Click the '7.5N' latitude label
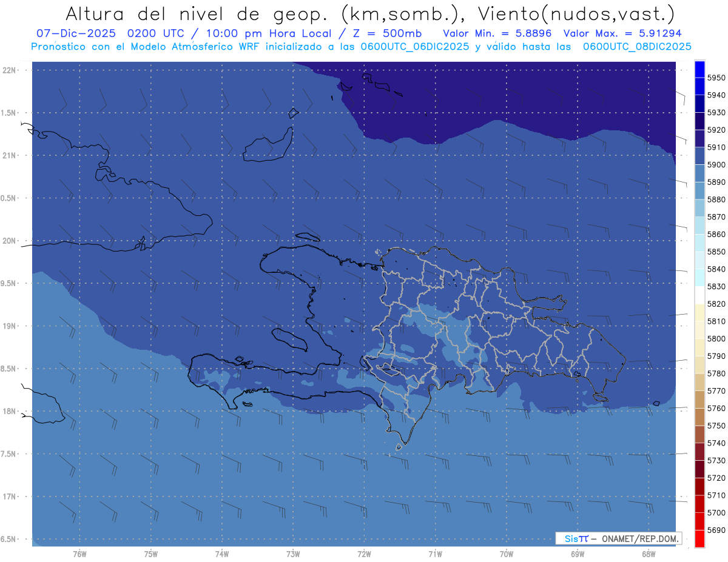The width and height of the screenshot is (728, 562). point(9,454)
